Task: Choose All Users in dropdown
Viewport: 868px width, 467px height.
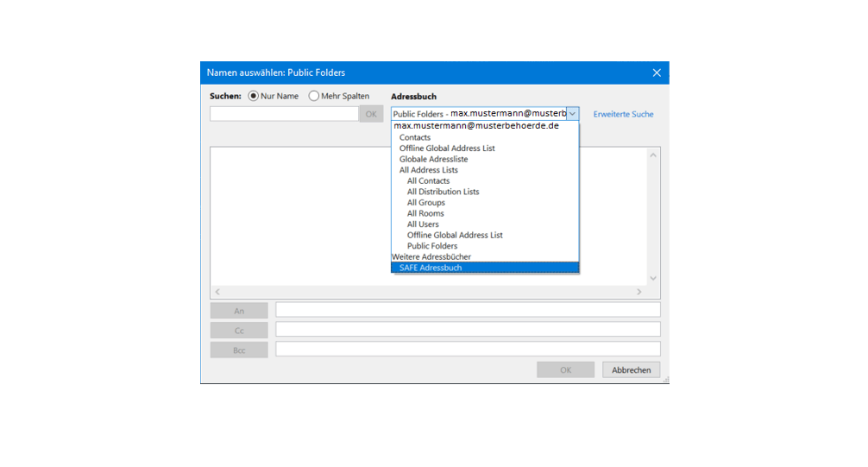Action: [x=423, y=224]
